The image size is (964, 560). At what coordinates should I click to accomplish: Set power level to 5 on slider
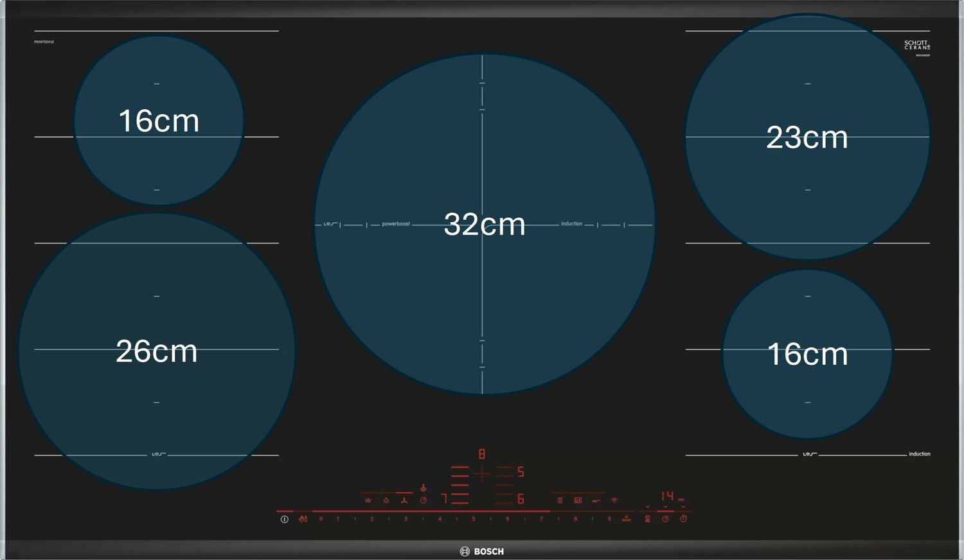point(474,519)
